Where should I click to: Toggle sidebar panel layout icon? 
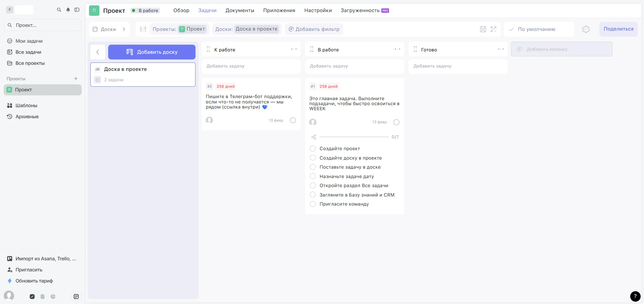pyautogui.click(x=77, y=10)
